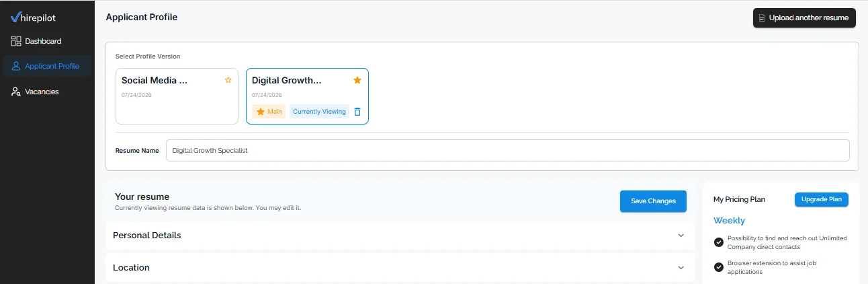Click the Browser extension checkmark icon
868x284 pixels.
click(x=719, y=267)
